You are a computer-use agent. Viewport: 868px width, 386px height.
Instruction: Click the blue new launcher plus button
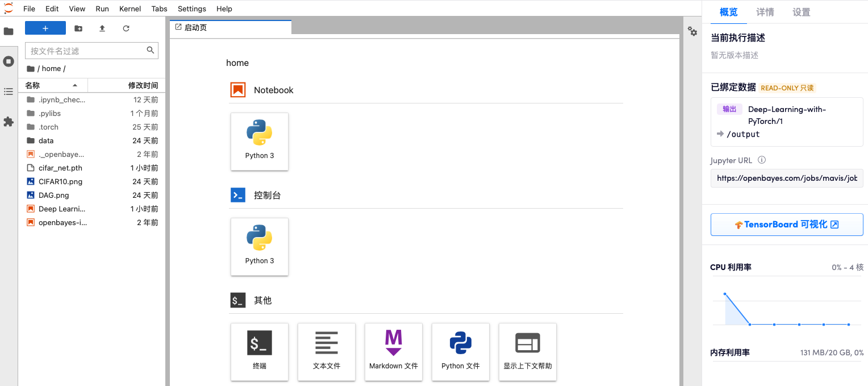pos(45,28)
